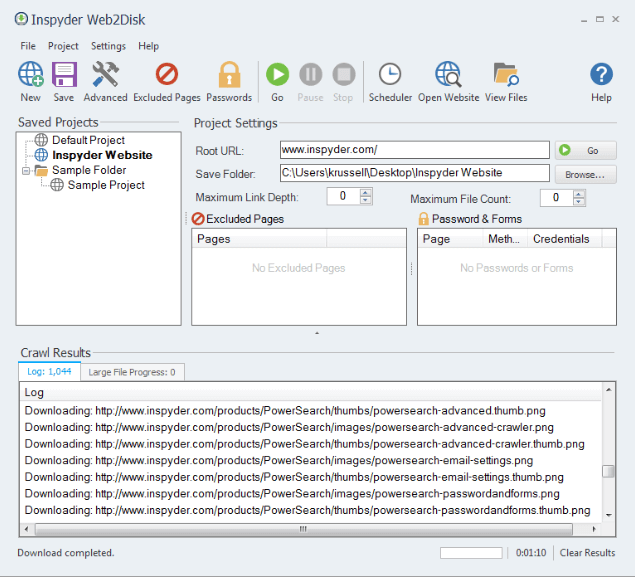Click 'Download completed.' status text
The width and height of the screenshot is (635, 577).
[x=66, y=553]
